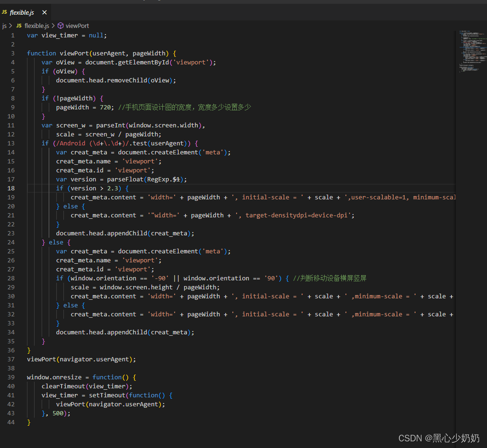
Task: Select the flexible.js editor tab
Action: pyautogui.click(x=21, y=12)
